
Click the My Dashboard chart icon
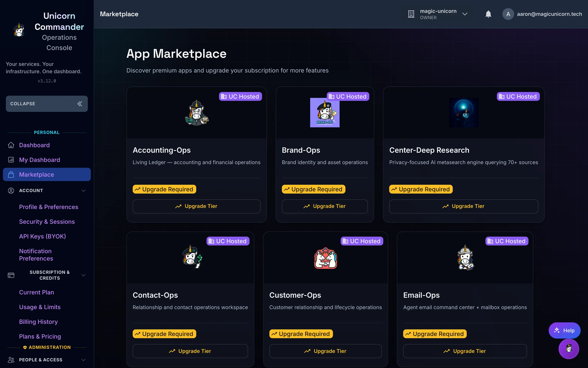(x=11, y=160)
